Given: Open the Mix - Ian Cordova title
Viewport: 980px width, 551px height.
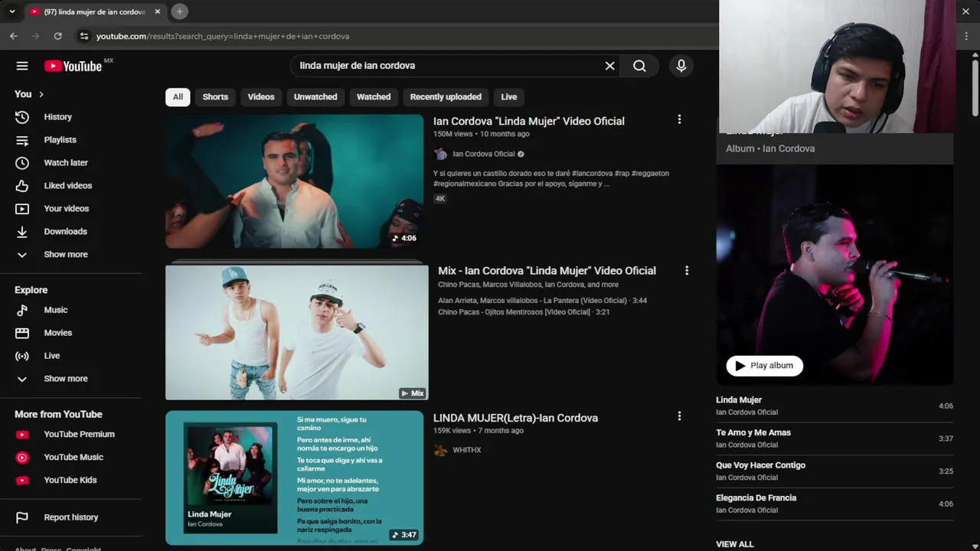Looking at the screenshot, I should tap(547, 270).
